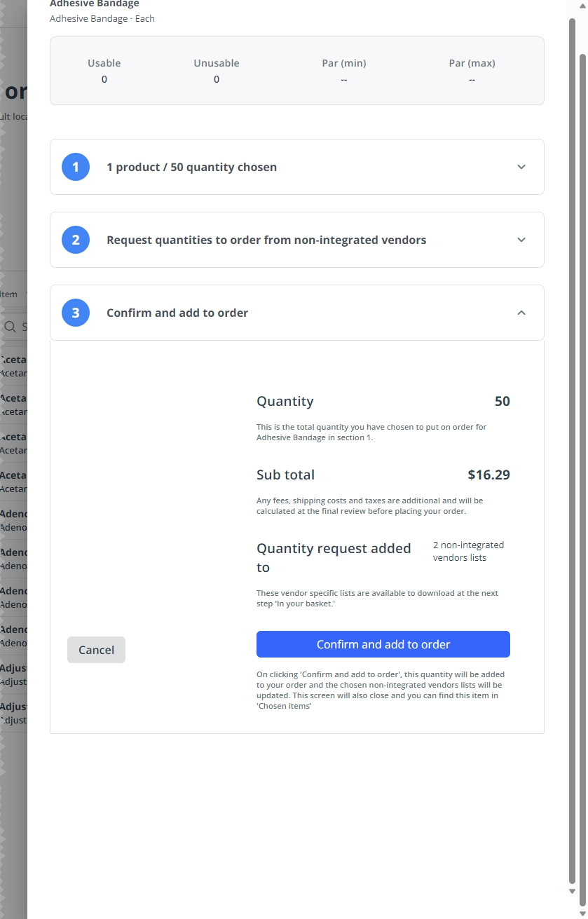The image size is (588, 919).
Task: Click the Quantity value 50
Action: (x=502, y=402)
